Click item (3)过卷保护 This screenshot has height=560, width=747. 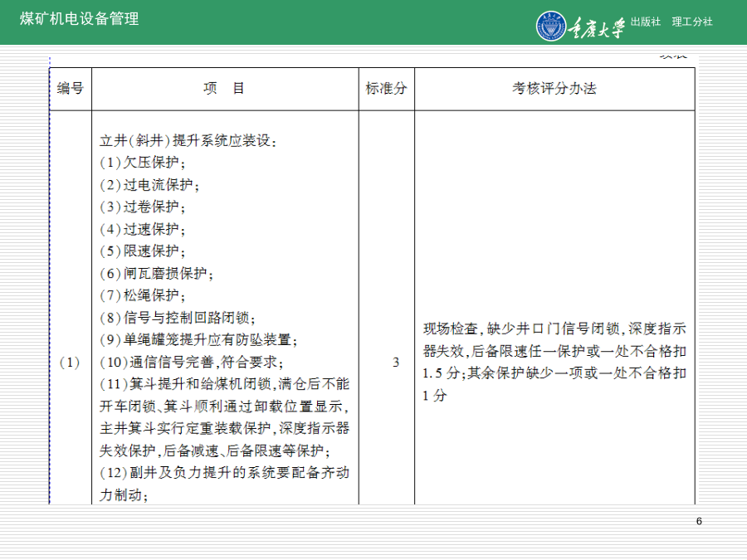coord(143,207)
